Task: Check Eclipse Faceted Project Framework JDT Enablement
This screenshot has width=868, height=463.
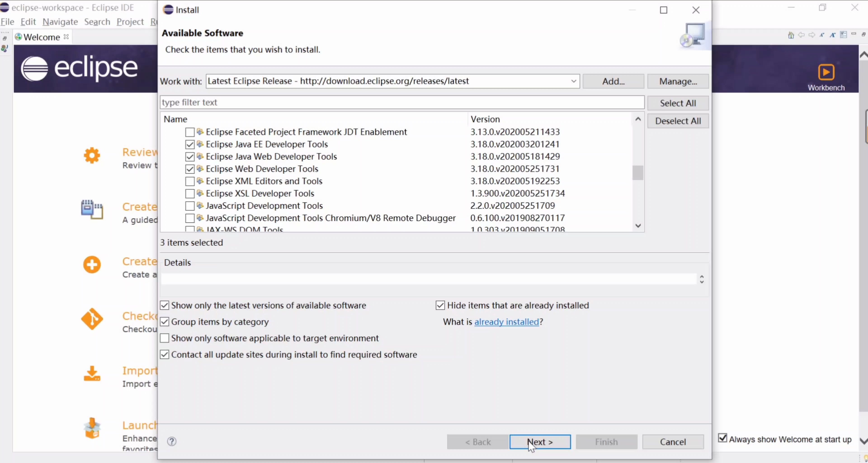Action: pyautogui.click(x=190, y=132)
